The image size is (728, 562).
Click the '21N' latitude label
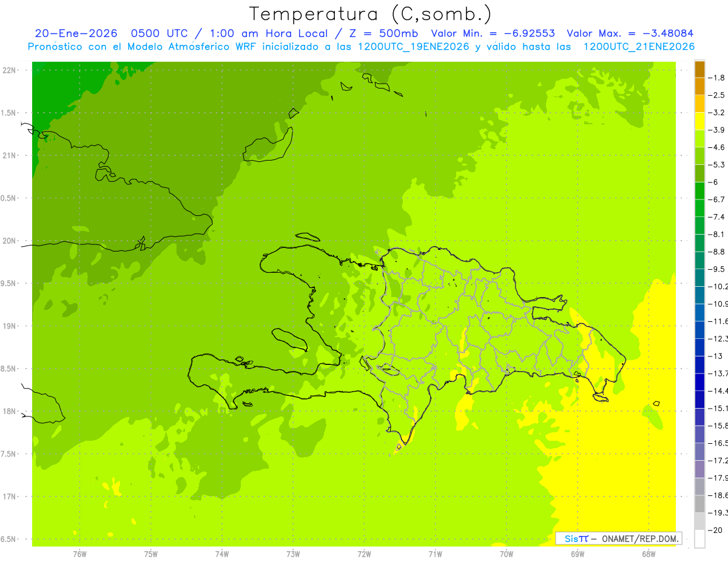(10, 155)
